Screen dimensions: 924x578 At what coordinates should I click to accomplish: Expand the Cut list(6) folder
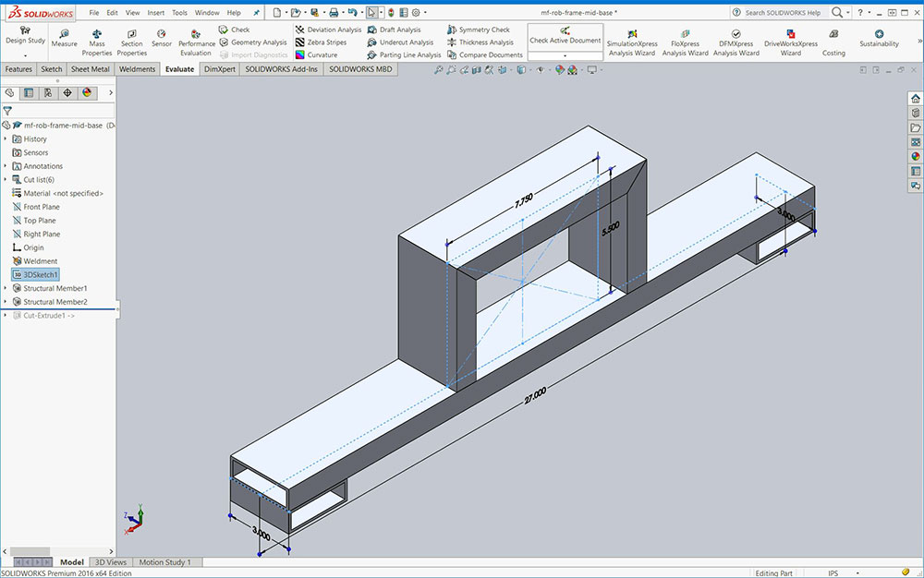point(6,180)
